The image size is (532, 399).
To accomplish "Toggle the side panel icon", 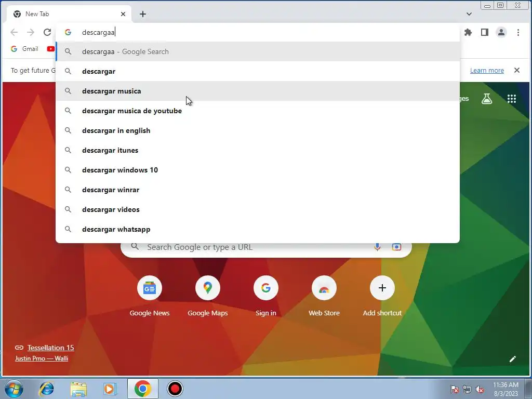I will (485, 32).
